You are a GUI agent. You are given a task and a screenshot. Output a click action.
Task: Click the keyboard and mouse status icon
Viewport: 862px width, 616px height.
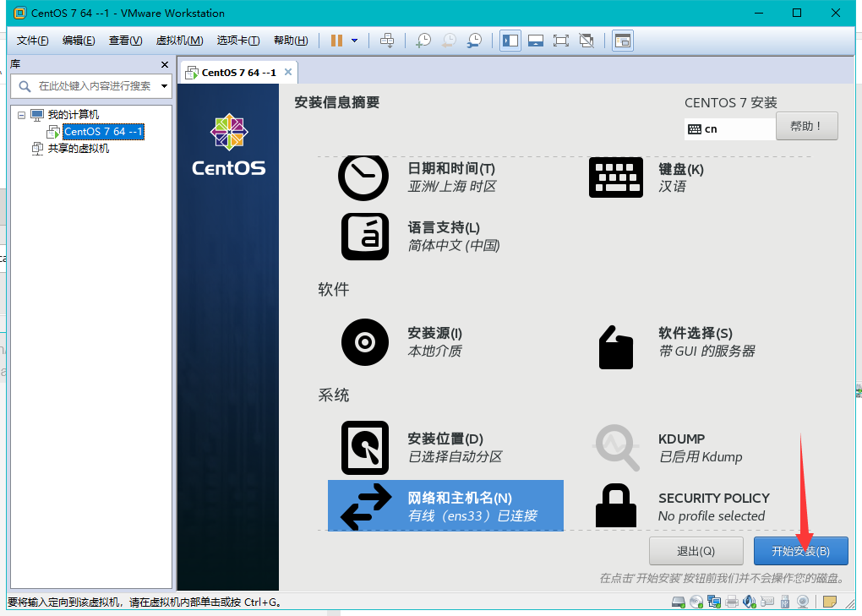click(x=767, y=602)
